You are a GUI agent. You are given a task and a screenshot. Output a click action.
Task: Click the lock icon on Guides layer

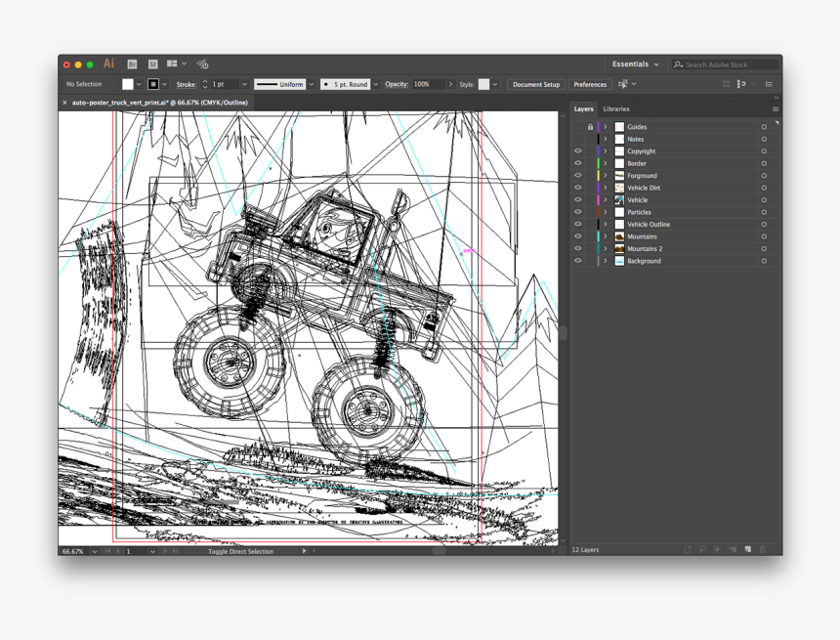pos(592,126)
